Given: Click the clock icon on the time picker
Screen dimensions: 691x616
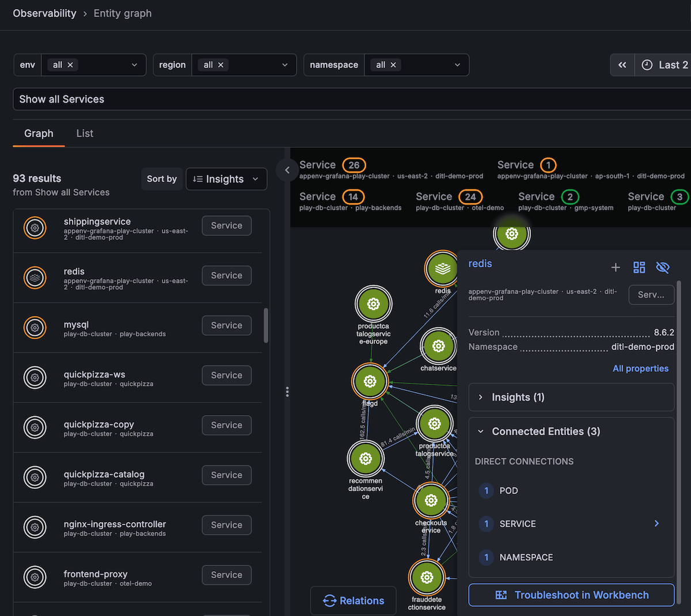Looking at the screenshot, I should 647,64.
